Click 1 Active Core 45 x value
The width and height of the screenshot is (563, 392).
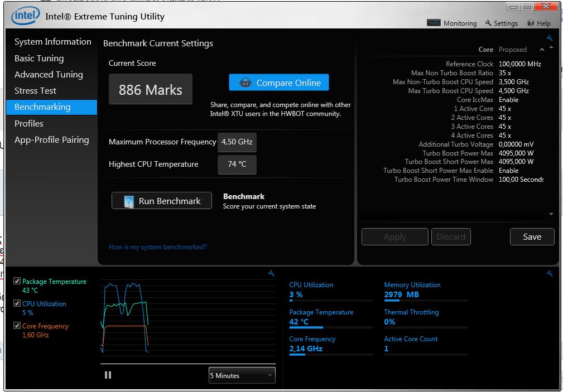point(505,108)
